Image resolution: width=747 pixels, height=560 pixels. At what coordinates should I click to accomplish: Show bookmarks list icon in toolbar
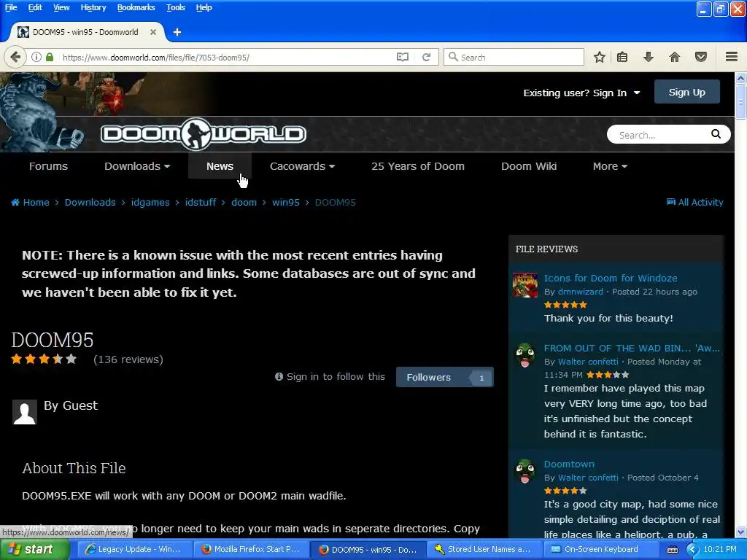[x=622, y=57]
